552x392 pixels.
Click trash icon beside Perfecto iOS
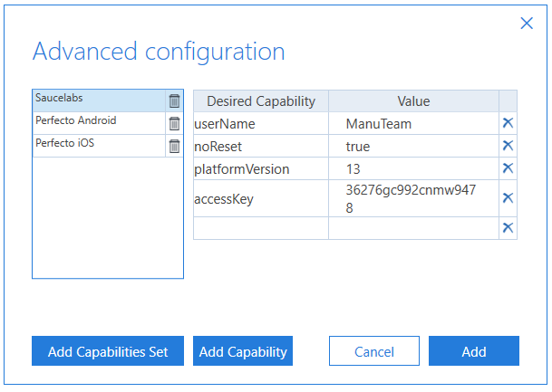175,146
